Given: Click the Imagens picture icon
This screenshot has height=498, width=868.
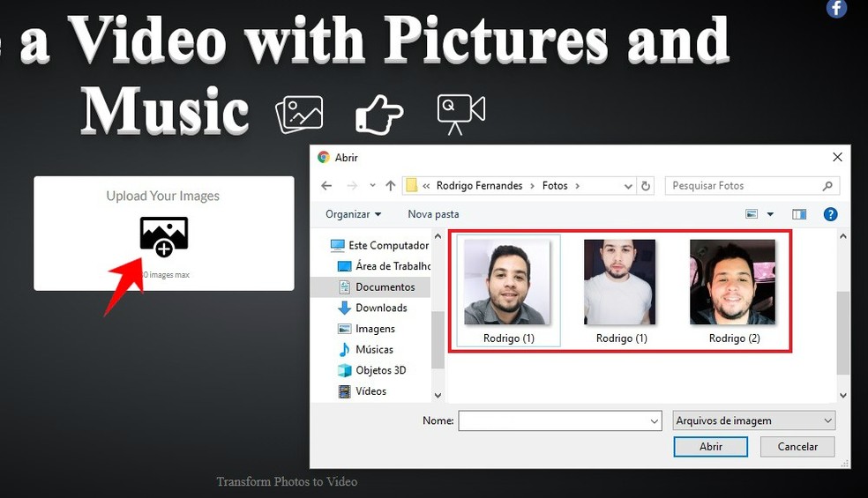Looking at the screenshot, I should click(x=344, y=329).
